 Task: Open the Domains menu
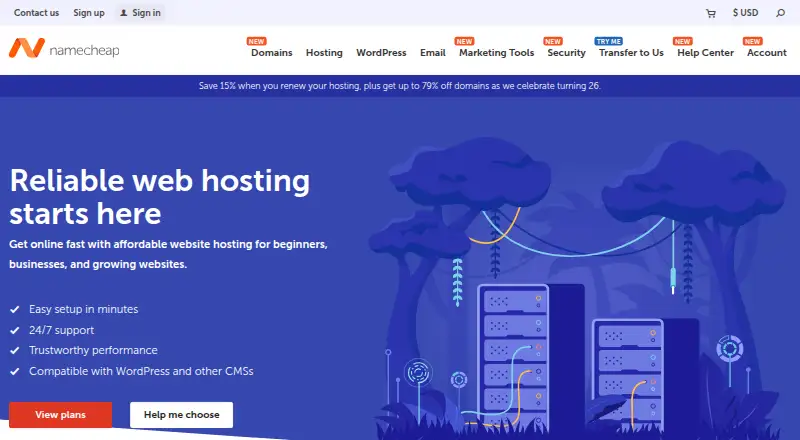tap(271, 53)
